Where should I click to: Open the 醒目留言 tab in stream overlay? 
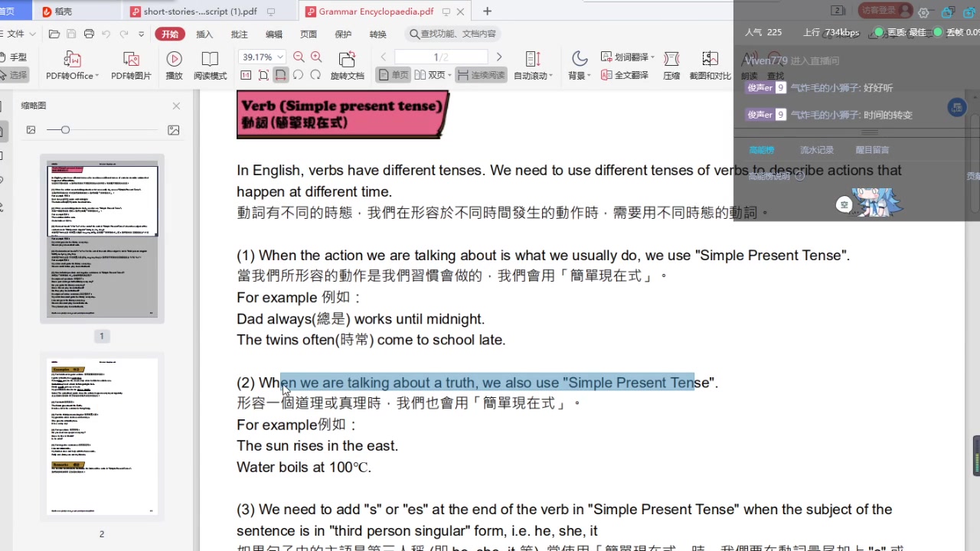click(x=872, y=150)
